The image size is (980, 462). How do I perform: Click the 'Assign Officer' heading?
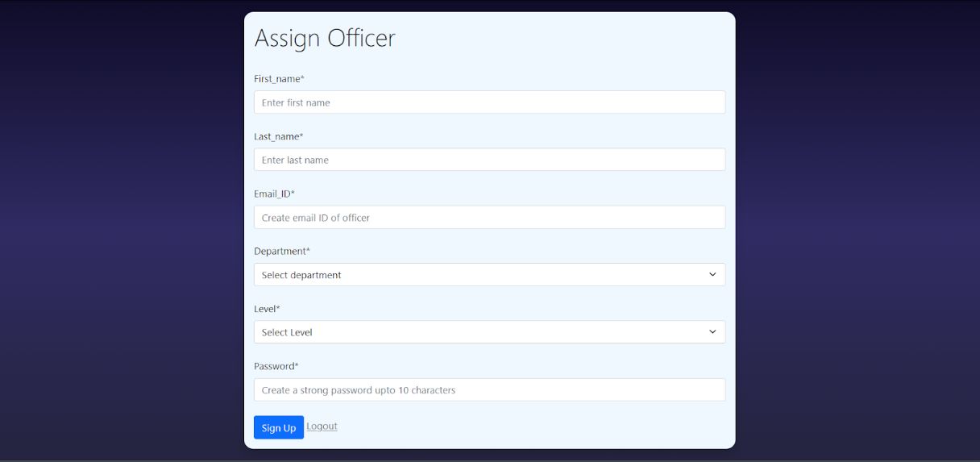(x=325, y=39)
